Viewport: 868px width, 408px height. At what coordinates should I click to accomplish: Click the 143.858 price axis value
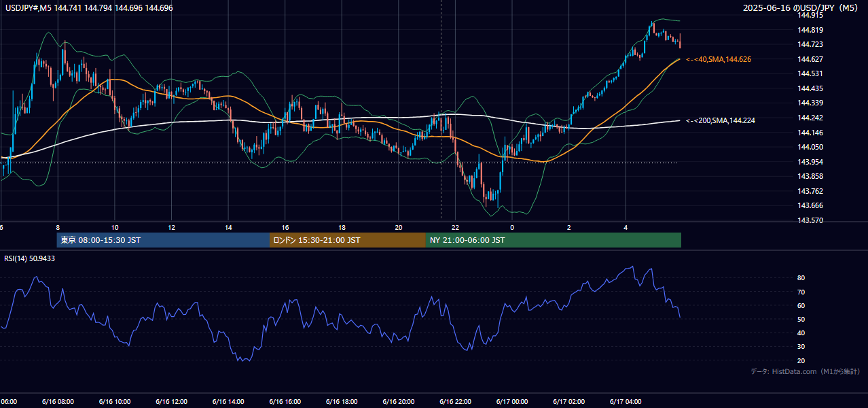pyautogui.click(x=810, y=176)
